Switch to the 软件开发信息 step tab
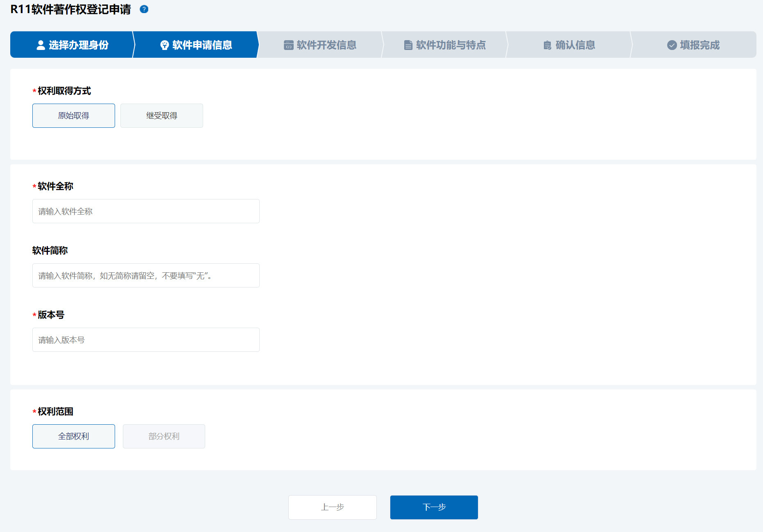 319,45
